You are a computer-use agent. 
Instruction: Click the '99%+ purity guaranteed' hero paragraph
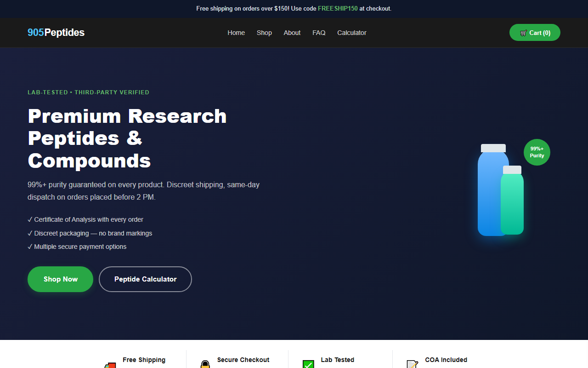point(143,191)
